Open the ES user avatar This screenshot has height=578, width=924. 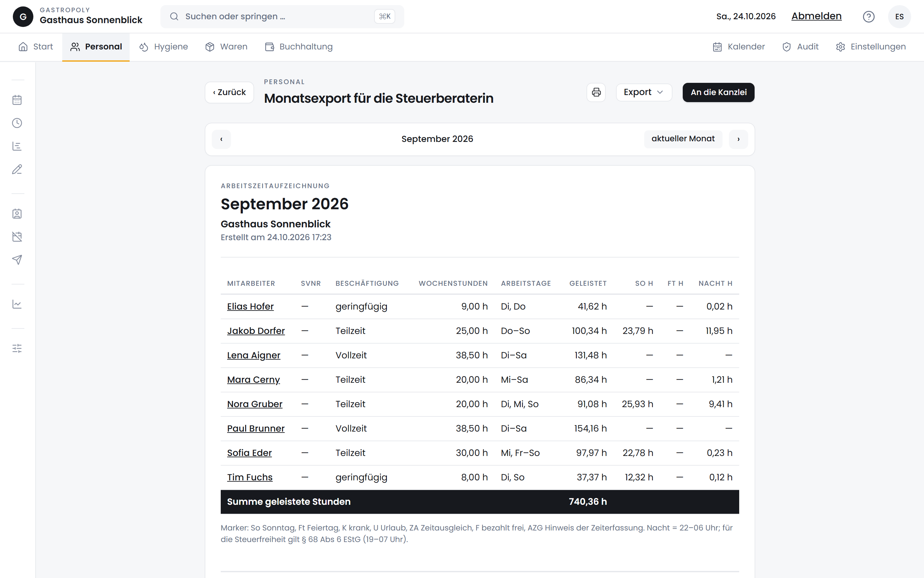[899, 16]
